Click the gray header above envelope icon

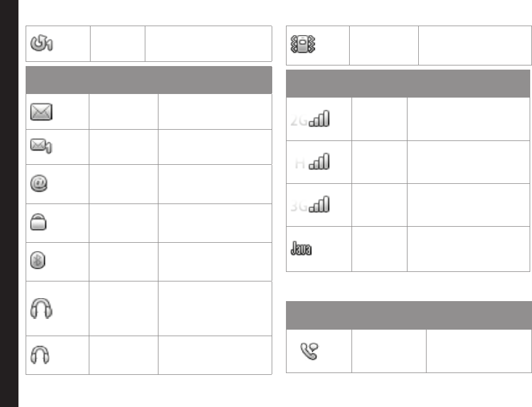coord(149,80)
